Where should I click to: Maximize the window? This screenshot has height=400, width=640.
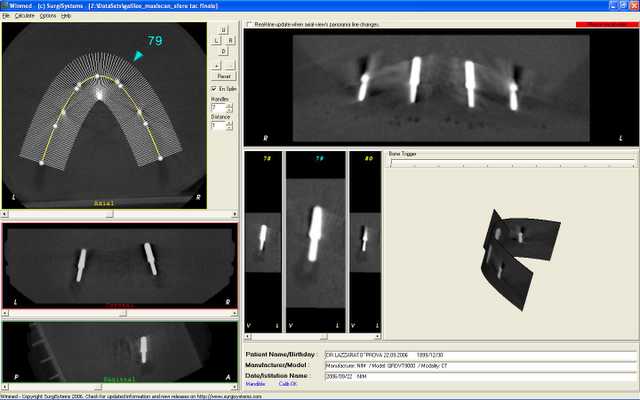(x=623, y=5)
